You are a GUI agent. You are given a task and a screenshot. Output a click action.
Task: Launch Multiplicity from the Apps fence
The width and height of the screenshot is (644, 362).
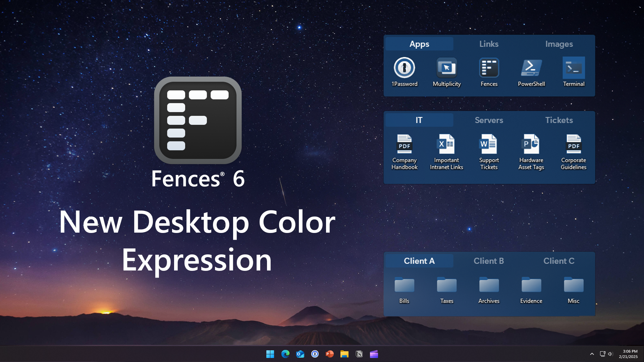point(446,72)
